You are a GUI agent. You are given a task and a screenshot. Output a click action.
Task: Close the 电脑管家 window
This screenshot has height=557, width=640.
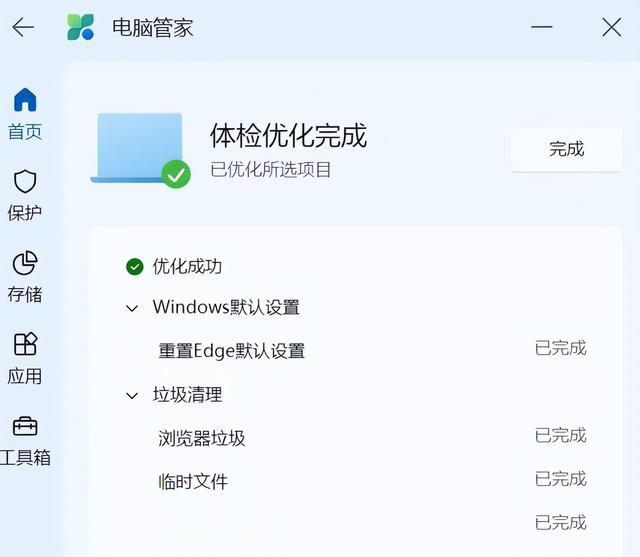pos(611,27)
